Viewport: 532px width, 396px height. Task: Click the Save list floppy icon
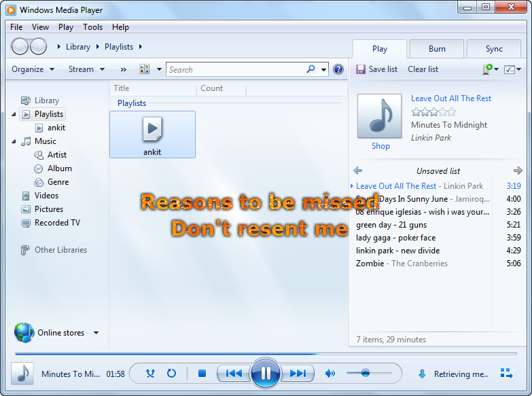click(x=360, y=69)
